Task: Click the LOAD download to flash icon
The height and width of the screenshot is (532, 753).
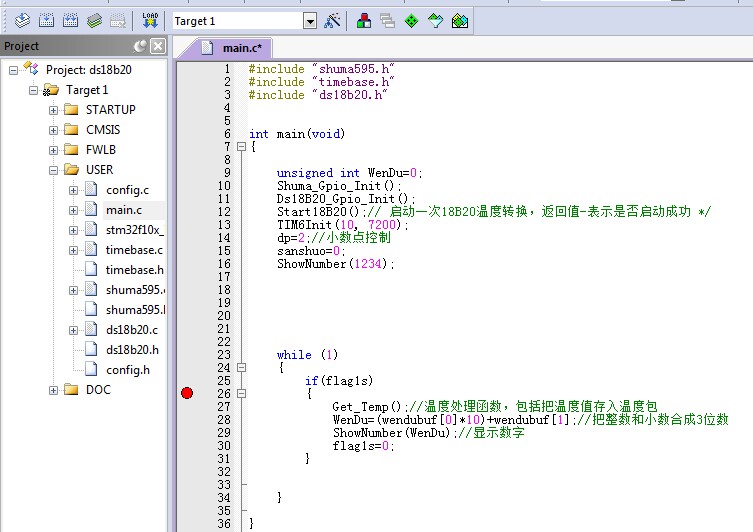Action: tap(150, 21)
